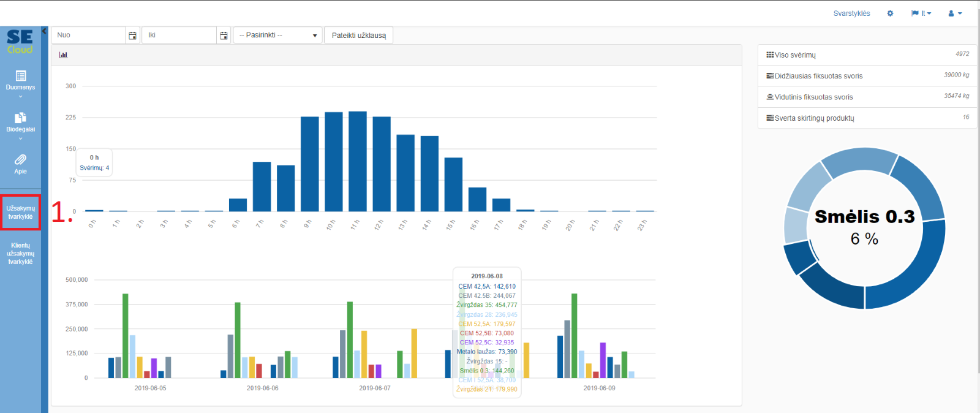This screenshot has width=980, height=413.
Task: Click the Nuo date input field
Action: tap(89, 36)
